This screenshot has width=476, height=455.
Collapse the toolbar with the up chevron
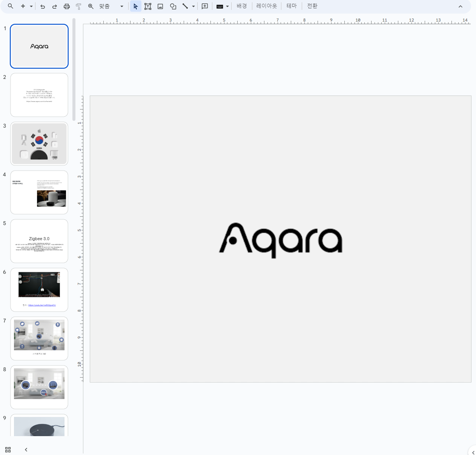(x=461, y=6)
